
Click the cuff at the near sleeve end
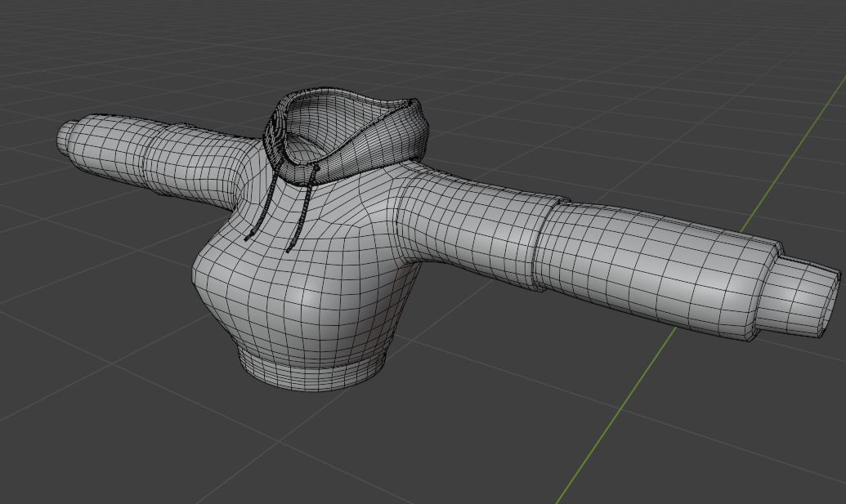[801, 296]
